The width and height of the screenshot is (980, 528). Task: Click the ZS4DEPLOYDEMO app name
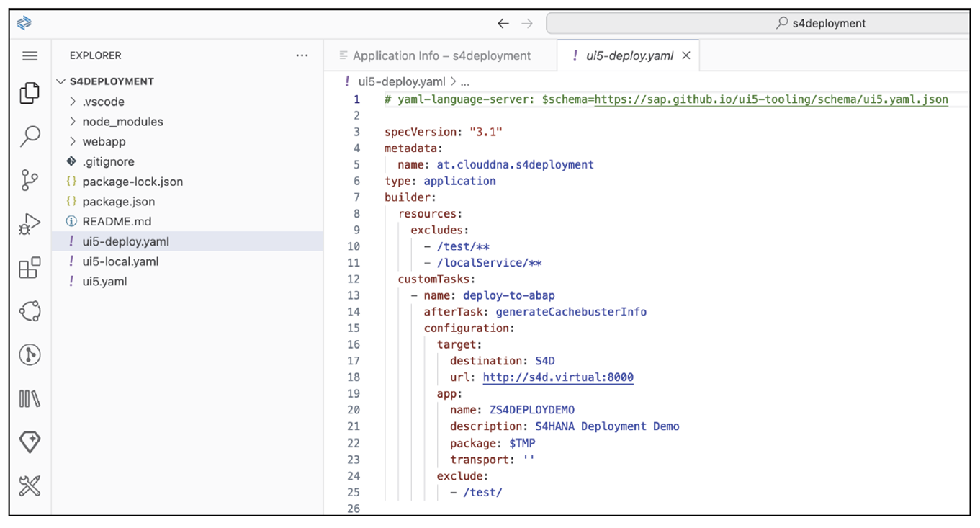tap(532, 410)
